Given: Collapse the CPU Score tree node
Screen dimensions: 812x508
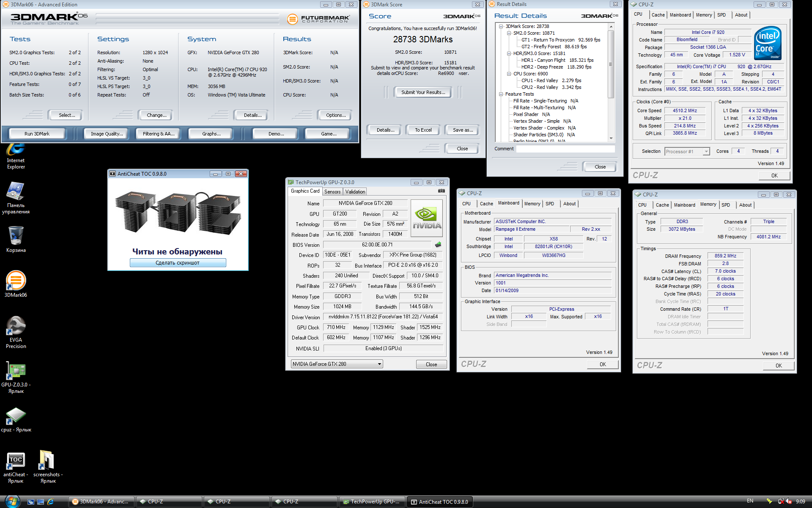Looking at the screenshot, I should 509,74.
